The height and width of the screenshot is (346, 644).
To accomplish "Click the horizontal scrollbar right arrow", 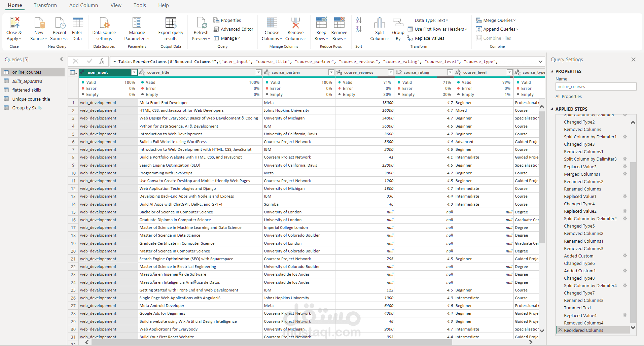I will (531, 342).
